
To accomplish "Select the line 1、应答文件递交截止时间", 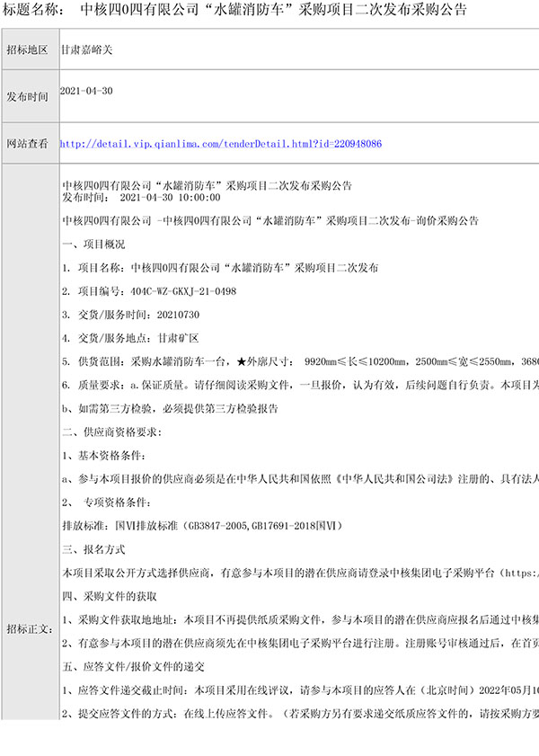I will tap(301, 690).
